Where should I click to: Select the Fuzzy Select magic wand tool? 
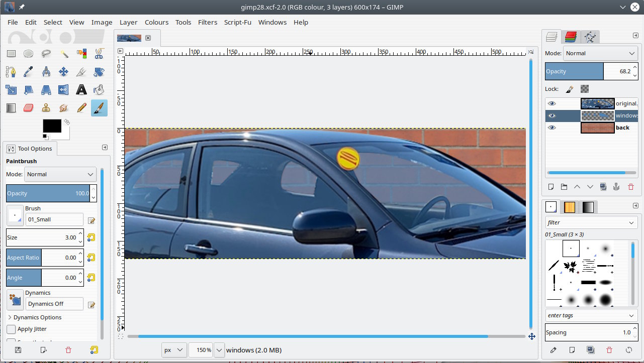(64, 54)
